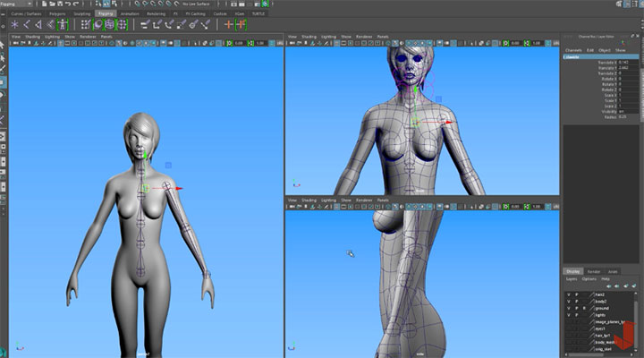
Task: Select the Display layer tab
Action: point(573,271)
